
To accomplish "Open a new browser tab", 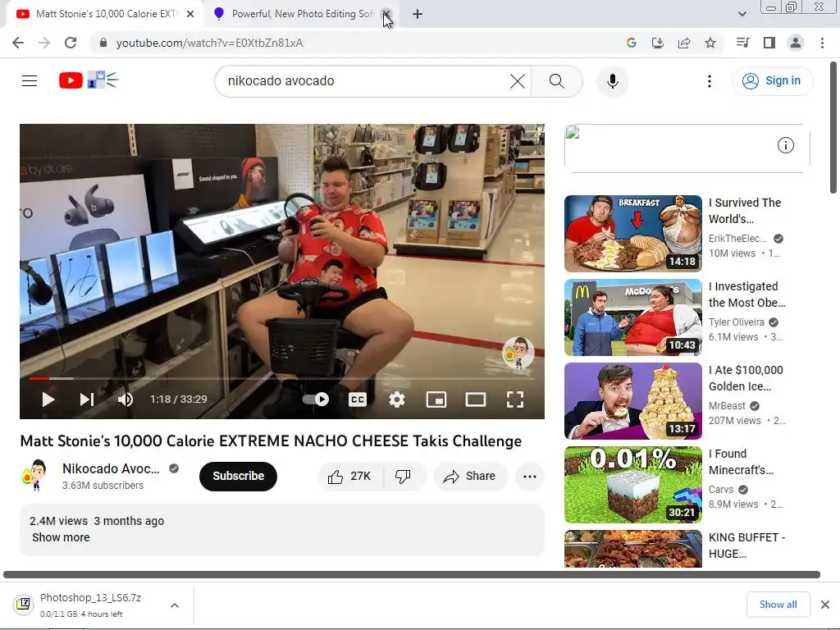I will pos(418,14).
